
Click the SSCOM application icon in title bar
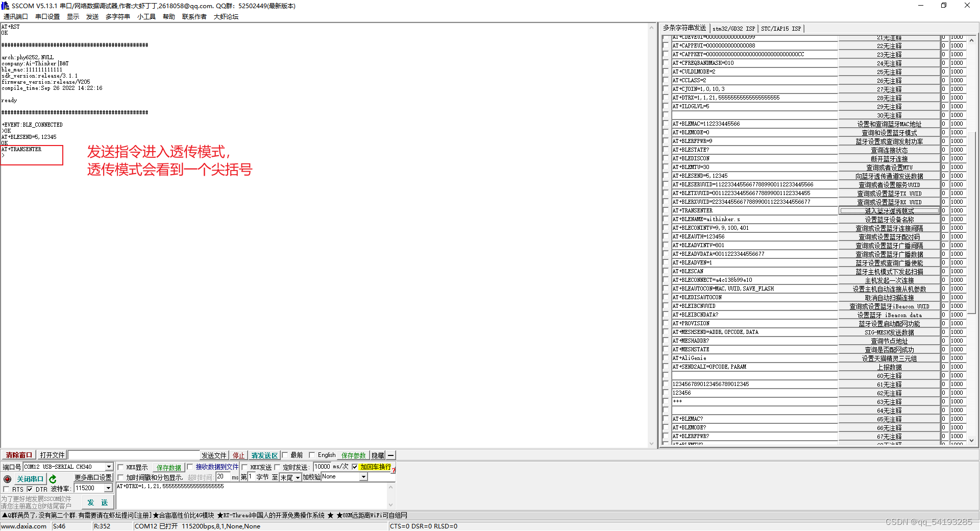5,6
